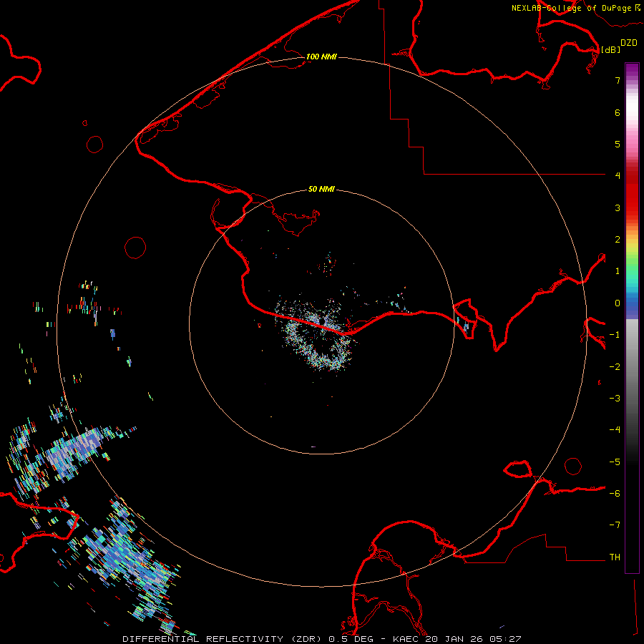Screen dimensions: 644x644
Task: Click the ZDR color scale bar
Action: pyautogui.click(x=632, y=318)
